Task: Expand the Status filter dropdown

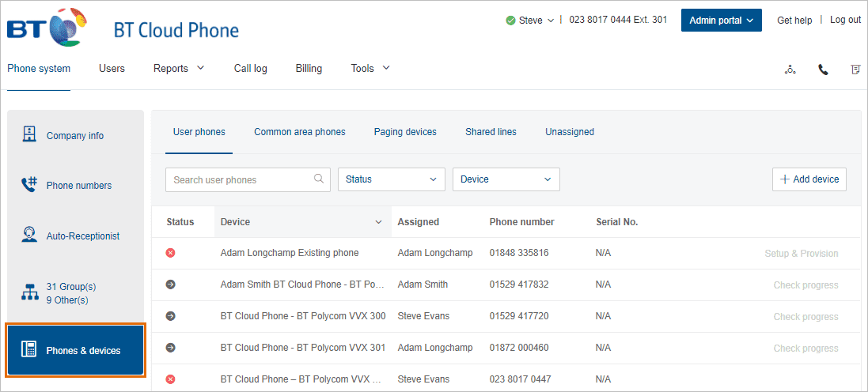Action: (x=391, y=179)
